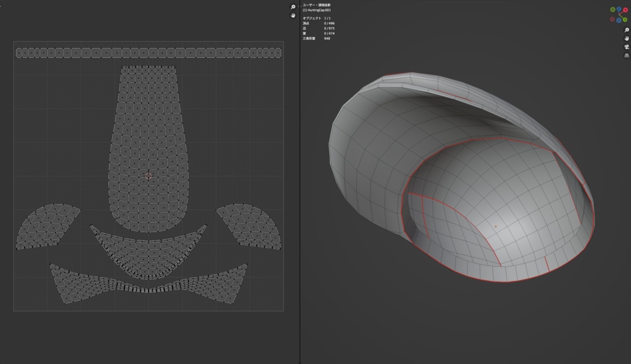The width and height of the screenshot is (631, 364).
Task: Select the long horizontal strip UV island
Action: coord(149,53)
